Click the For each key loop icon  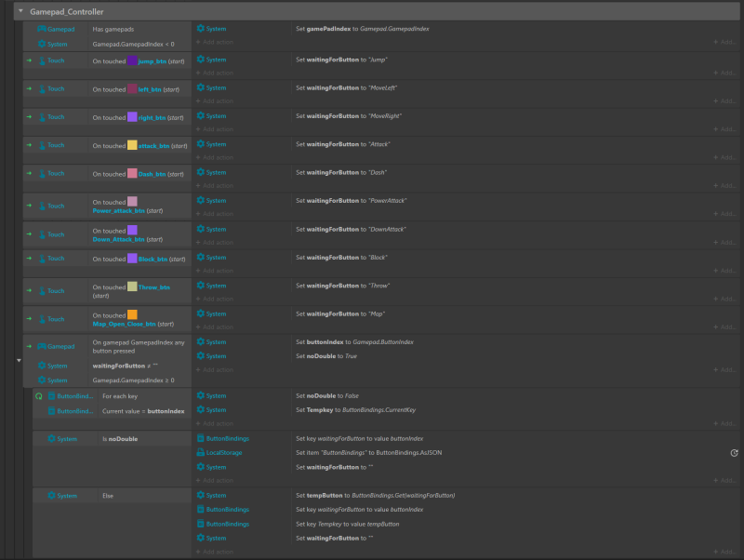[x=39, y=396]
